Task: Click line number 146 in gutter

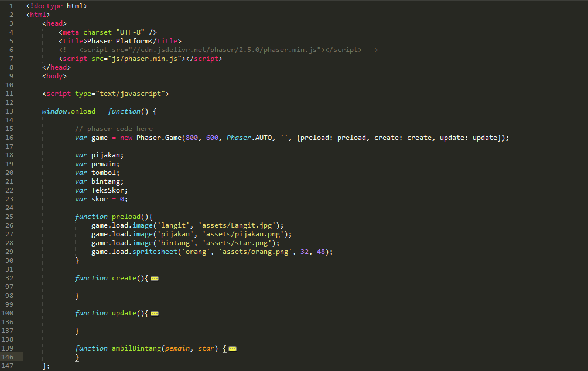Action: [8, 357]
